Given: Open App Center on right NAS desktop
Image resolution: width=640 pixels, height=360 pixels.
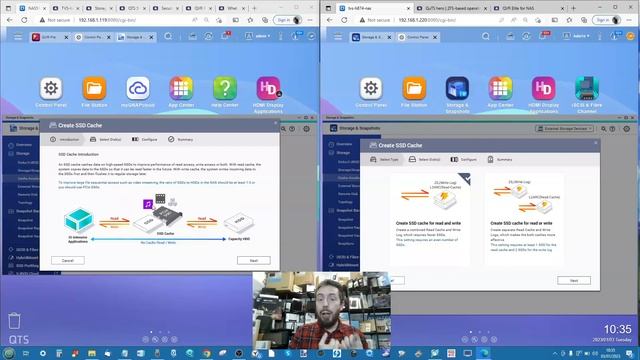Looking at the screenshot, I should [x=500, y=88].
